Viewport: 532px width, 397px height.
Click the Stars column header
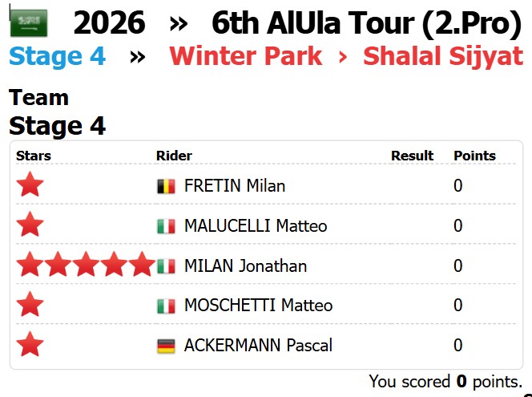click(34, 156)
